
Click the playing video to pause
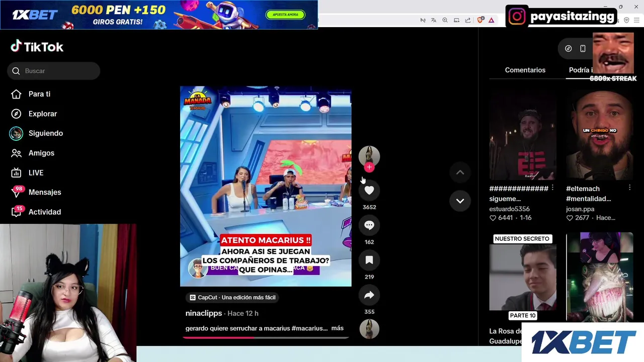(266, 186)
